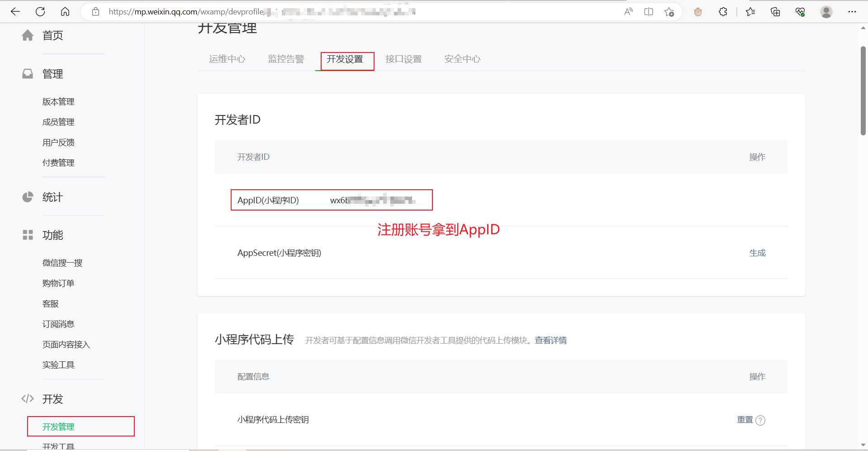This screenshot has height=451, width=868.
Task: Open 客服 in the sidebar
Action: coord(51,303)
